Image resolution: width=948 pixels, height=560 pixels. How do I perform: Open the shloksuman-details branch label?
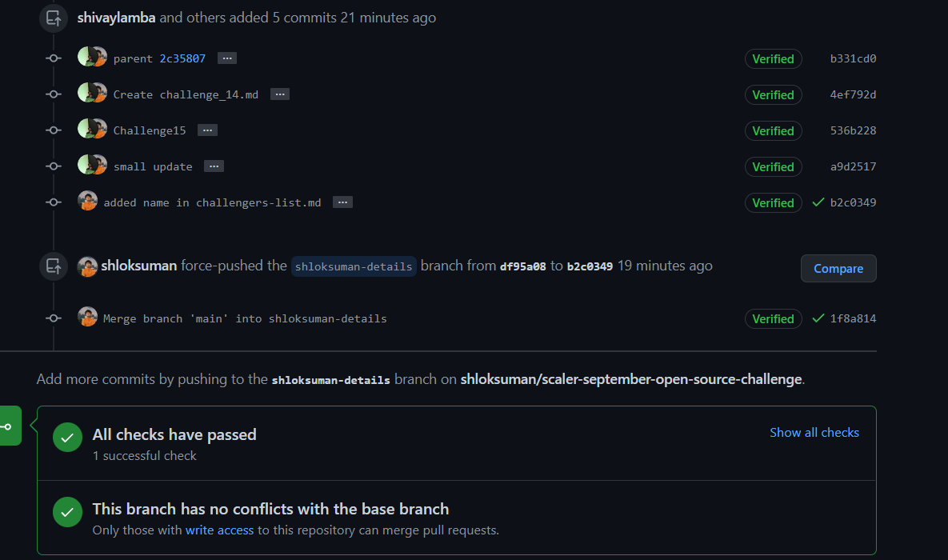(354, 266)
